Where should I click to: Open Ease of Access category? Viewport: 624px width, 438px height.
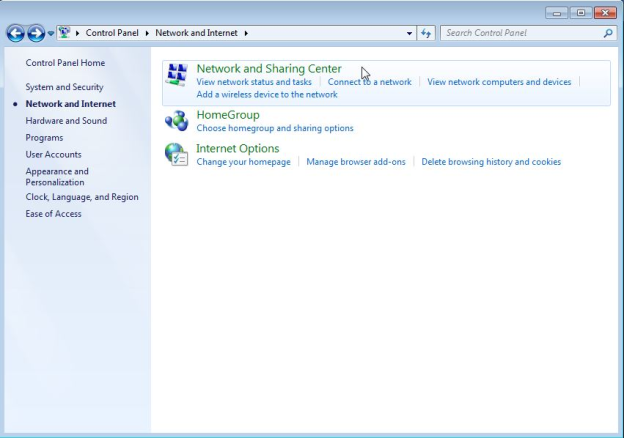pyautogui.click(x=53, y=214)
